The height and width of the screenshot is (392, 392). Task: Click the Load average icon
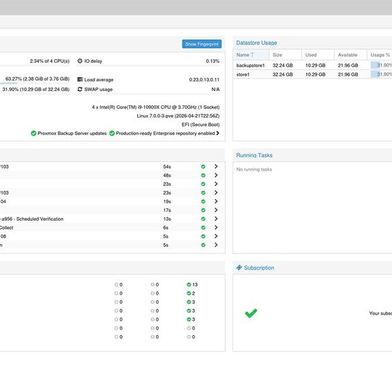click(x=80, y=80)
